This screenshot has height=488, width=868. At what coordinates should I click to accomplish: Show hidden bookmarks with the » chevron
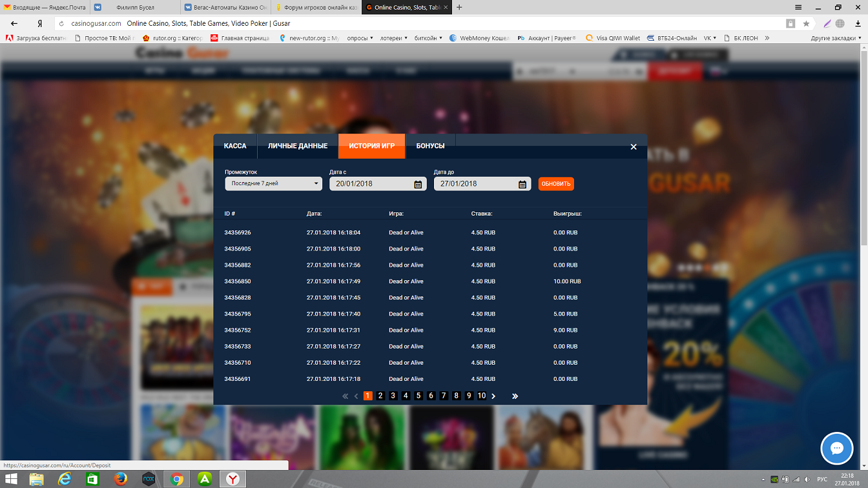[767, 38]
